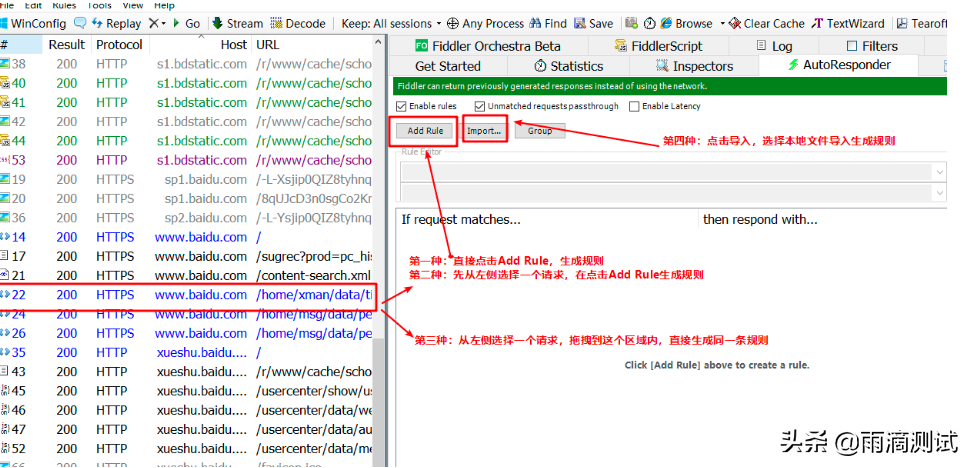Select session 22 www.baidu.com row
The image size is (972, 468).
click(200, 295)
